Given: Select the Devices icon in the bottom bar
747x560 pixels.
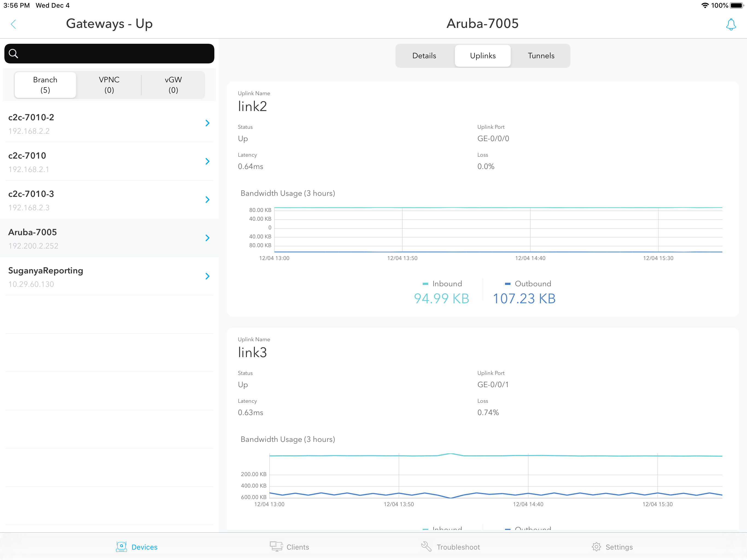Looking at the screenshot, I should [x=121, y=547].
